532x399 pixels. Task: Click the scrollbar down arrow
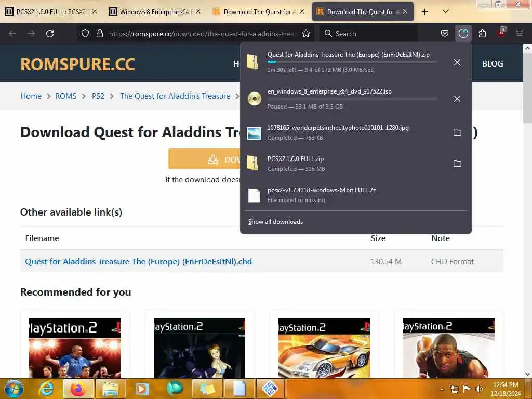(527, 374)
